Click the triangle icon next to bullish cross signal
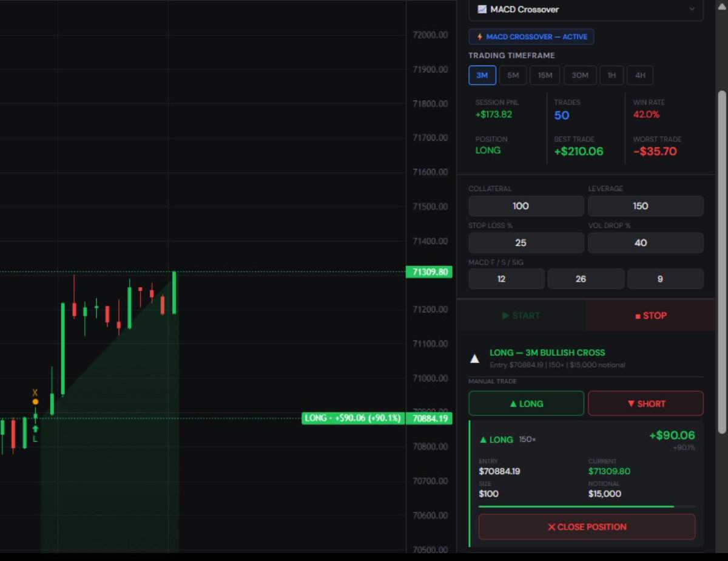Image resolution: width=728 pixels, height=561 pixels. tap(475, 359)
